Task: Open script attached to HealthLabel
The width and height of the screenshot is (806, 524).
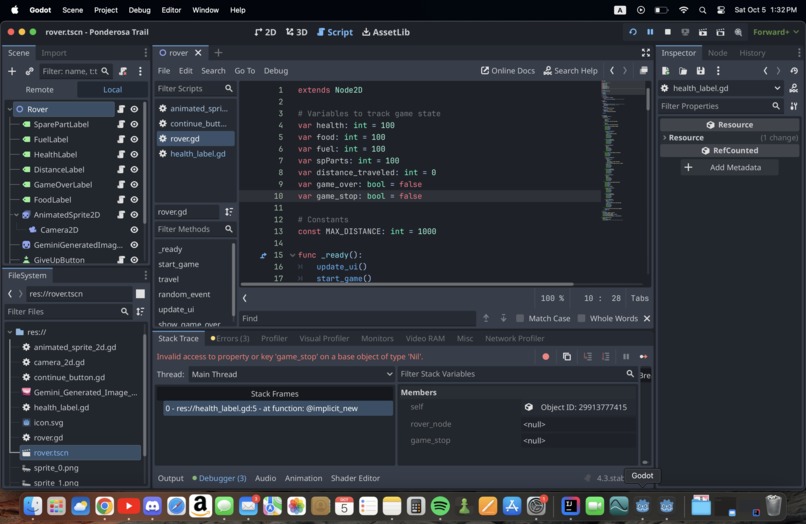Action: point(121,154)
